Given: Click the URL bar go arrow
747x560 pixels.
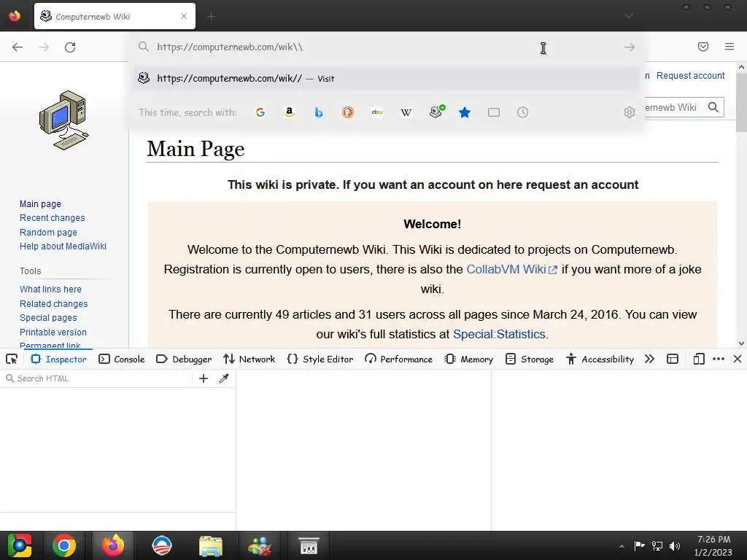Looking at the screenshot, I should pos(630,47).
